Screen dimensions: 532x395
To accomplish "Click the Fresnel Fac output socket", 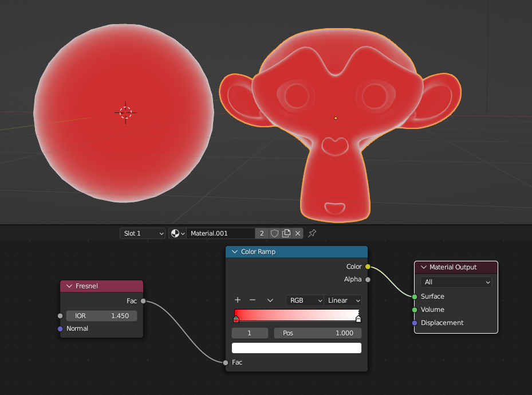I will (x=143, y=301).
